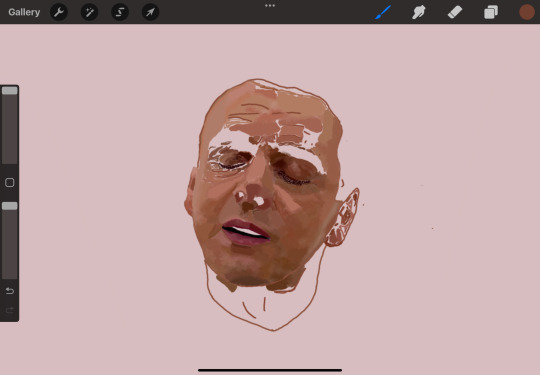Activate the Transform arrow tool
The width and height of the screenshot is (540, 375).
[x=150, y=12]
